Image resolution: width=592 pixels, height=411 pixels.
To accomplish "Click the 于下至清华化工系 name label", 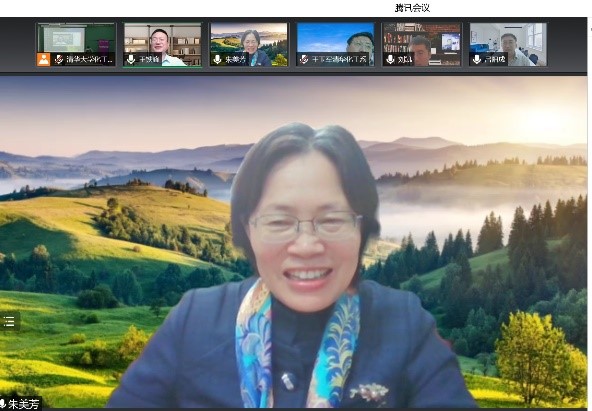I will click(x=339, y=59).
